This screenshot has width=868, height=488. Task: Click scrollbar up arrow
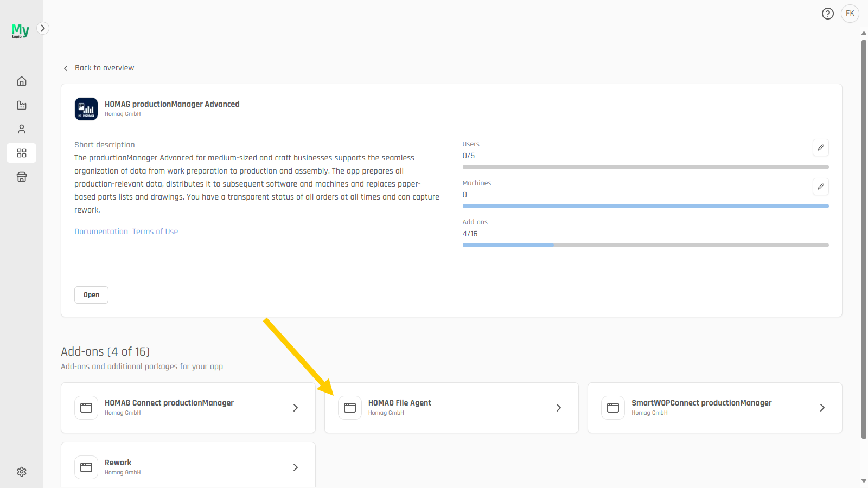point(864,34)
